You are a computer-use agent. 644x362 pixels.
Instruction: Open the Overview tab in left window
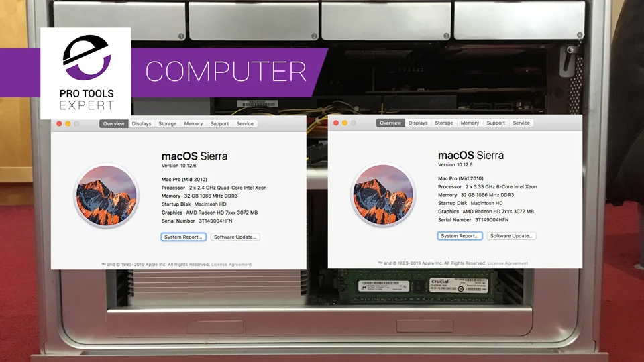(x=113, y=123)
